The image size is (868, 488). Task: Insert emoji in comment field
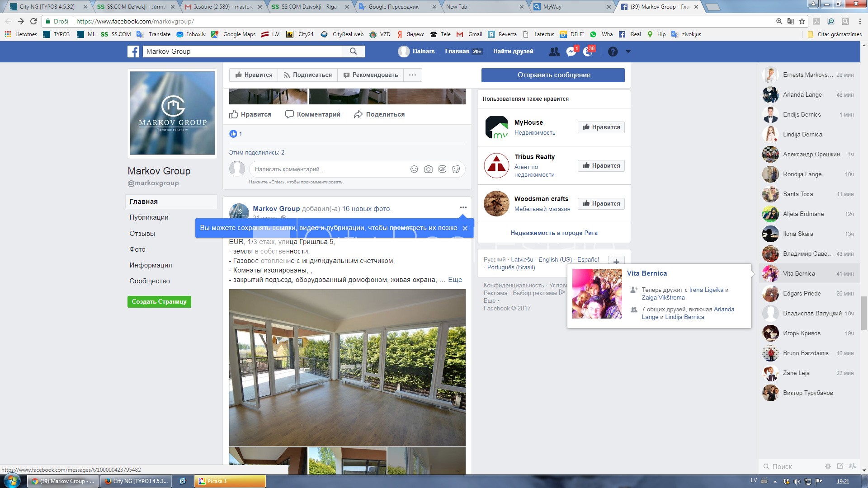click(414, 169)
